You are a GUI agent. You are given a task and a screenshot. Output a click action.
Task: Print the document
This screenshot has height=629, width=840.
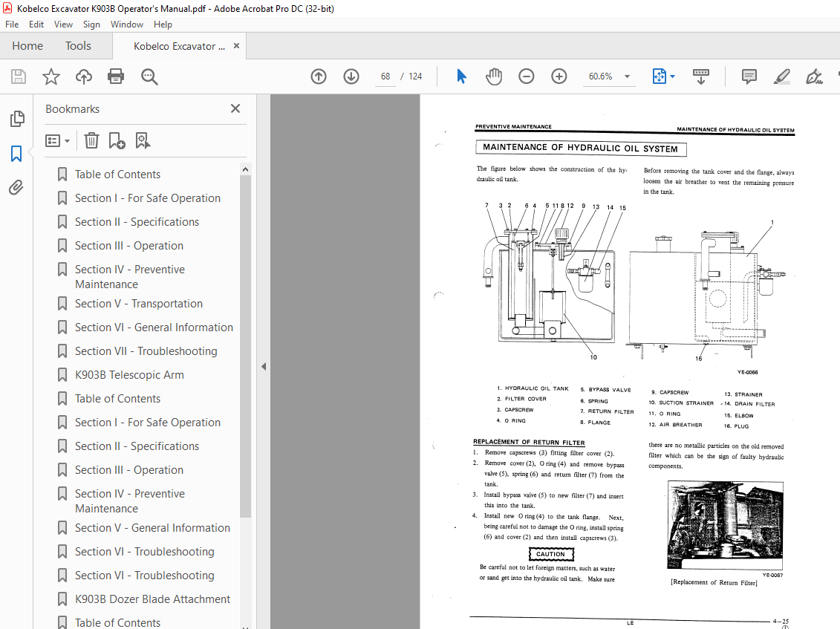[116, 76]
